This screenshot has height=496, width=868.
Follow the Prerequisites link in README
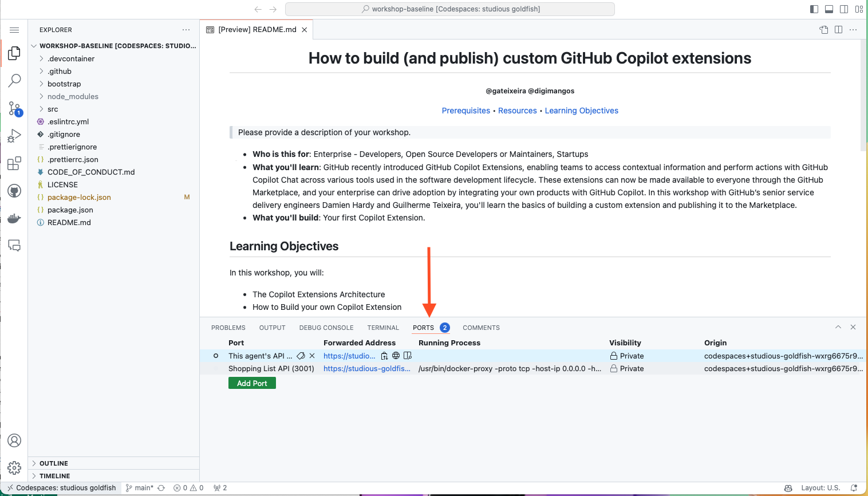click(x=465, y=111)
